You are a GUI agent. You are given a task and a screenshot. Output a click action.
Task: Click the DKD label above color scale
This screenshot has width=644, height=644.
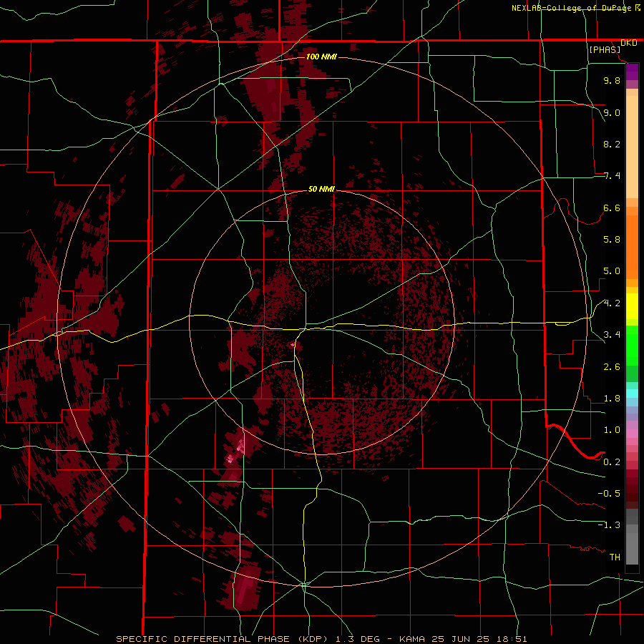628,43
